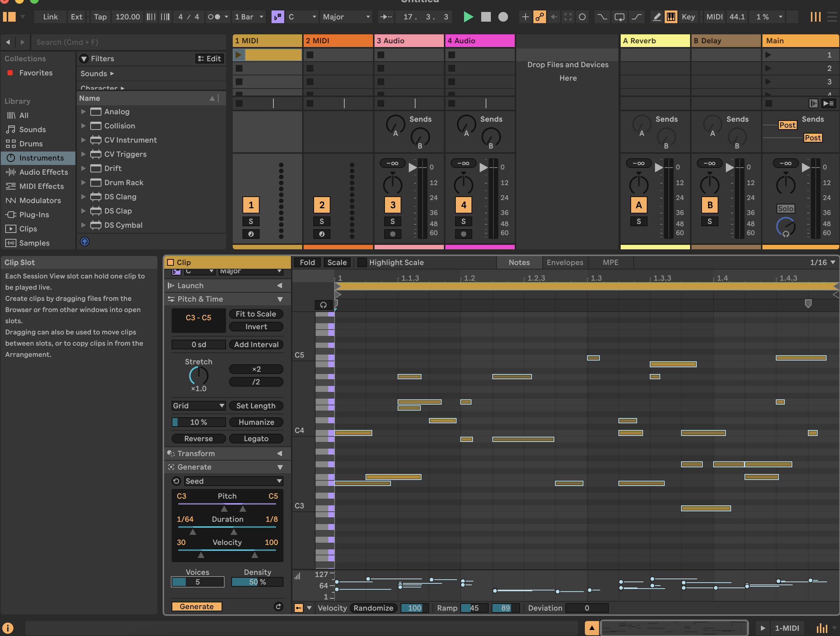
Task: Toggle Scale Mode flat-sharp icon in toolbar
Action: tap(278, 17)
